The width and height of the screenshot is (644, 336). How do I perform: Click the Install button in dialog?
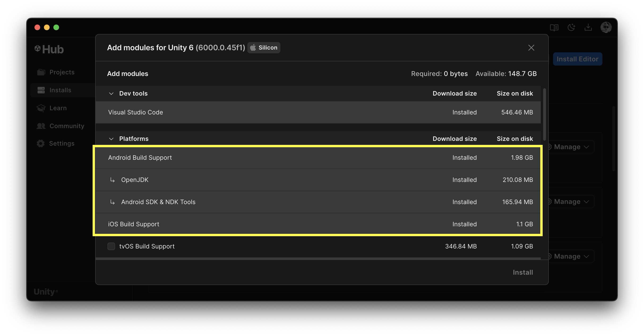523,272
